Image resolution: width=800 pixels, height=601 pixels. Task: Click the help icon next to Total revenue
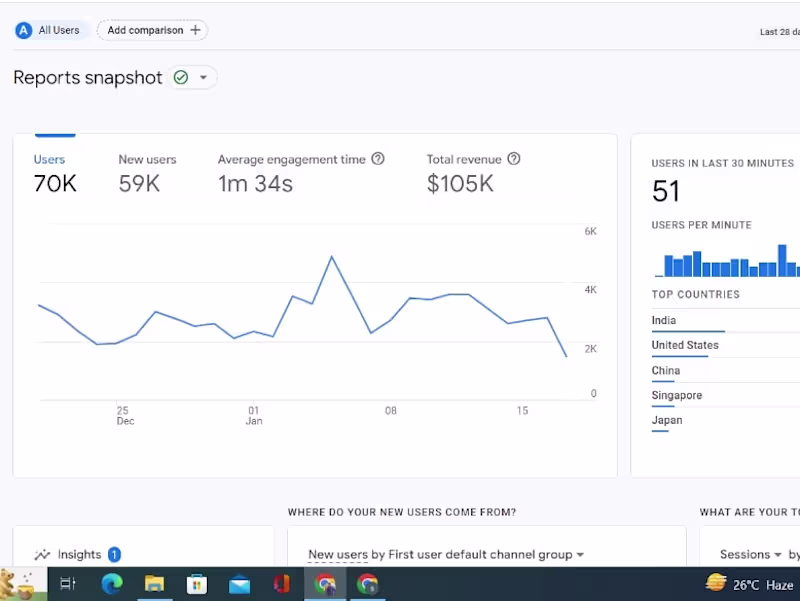[514, 159]
